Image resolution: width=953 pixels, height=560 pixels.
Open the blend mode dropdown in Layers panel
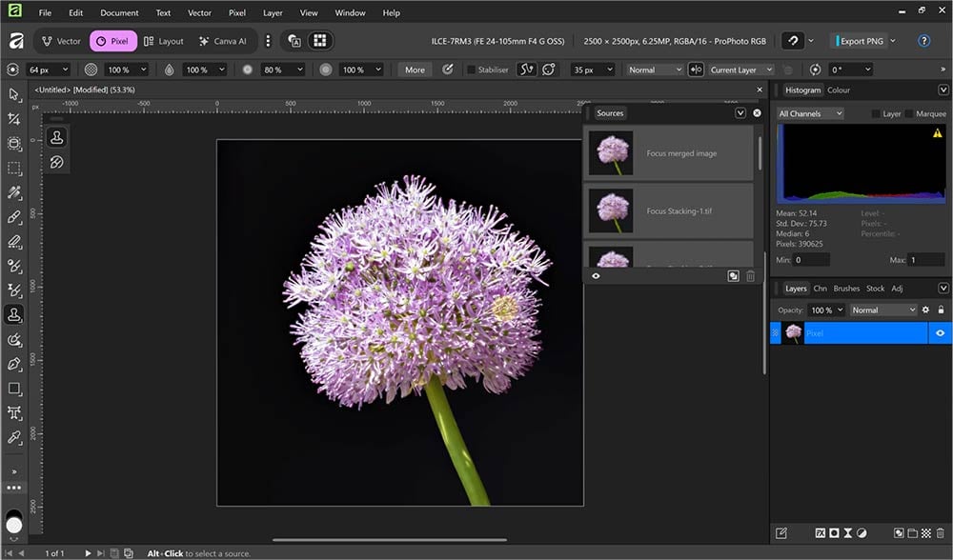(882, 310)
